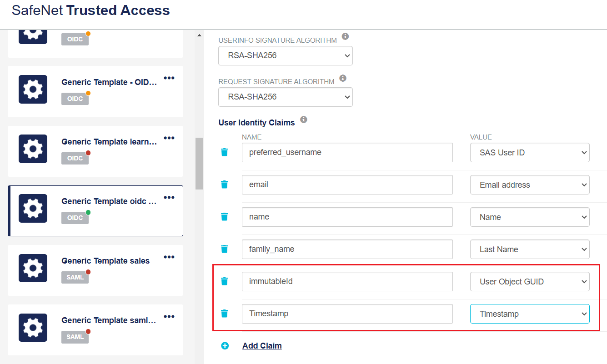Viewport: 607px width, 364px height.
Task: Remove the immutableId claim with trash icon
Action: [x=224, y=281]
